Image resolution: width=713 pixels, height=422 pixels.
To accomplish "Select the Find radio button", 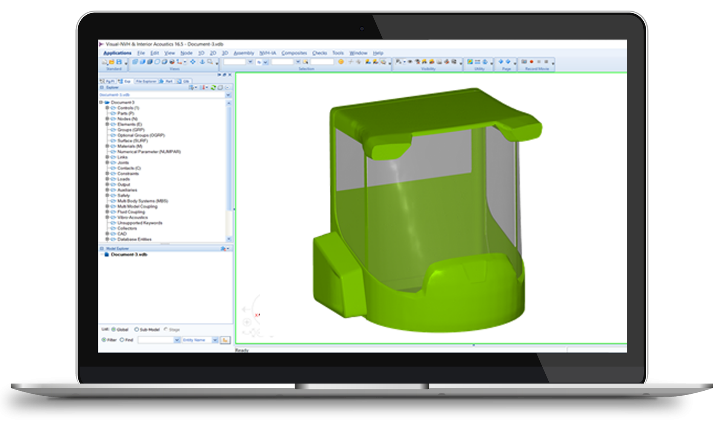I will [x=122, y=340].
